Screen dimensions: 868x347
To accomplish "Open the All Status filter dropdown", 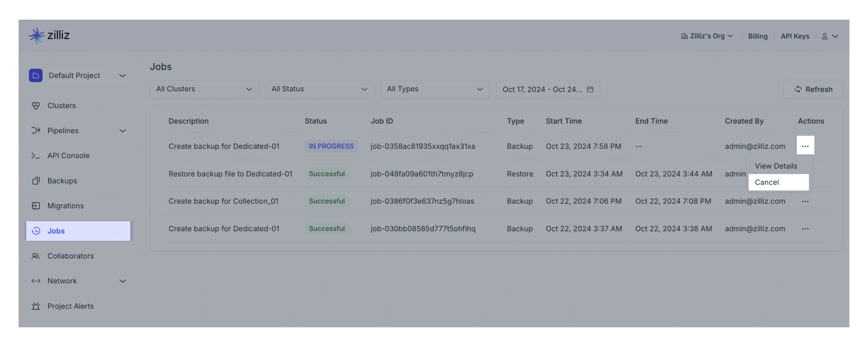I will [319, 89].
